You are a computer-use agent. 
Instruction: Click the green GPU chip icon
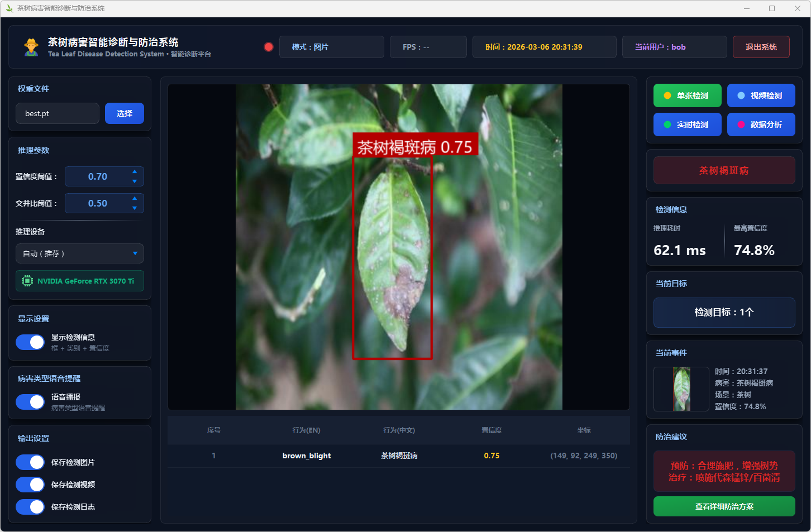pyautogui.click(x=27, y=281)
